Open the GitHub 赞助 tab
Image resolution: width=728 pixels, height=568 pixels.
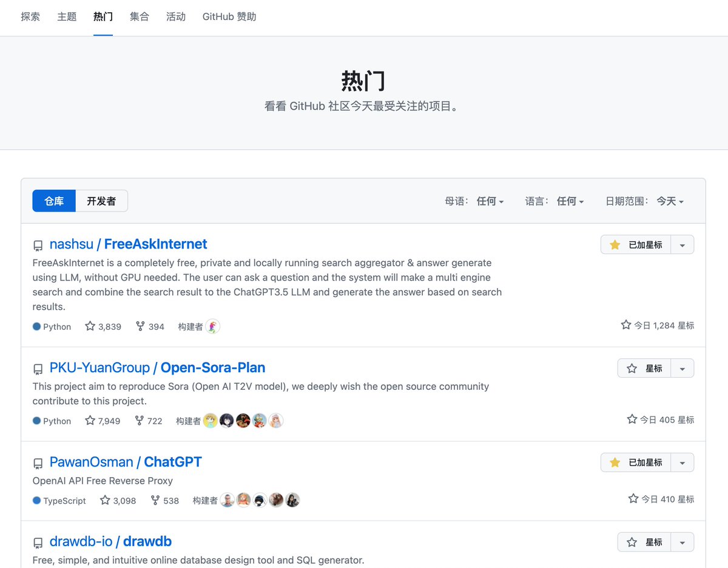tap(229, 17)
